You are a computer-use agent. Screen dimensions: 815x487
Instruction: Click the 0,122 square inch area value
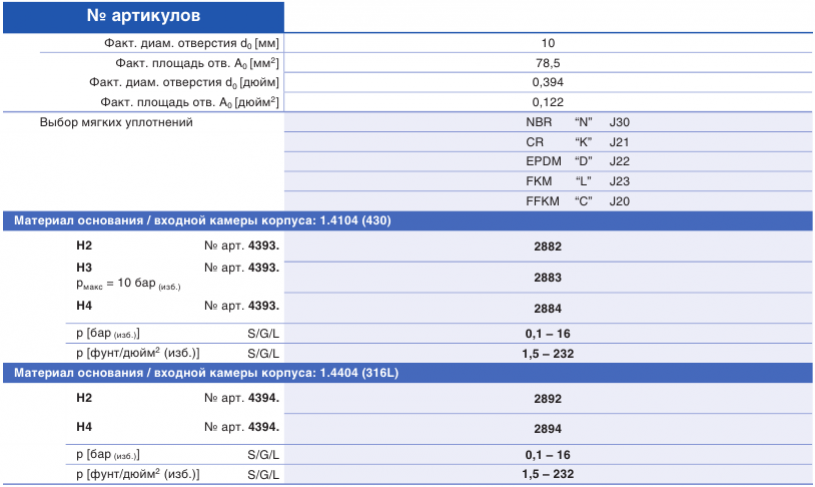(x=548, y=102)
